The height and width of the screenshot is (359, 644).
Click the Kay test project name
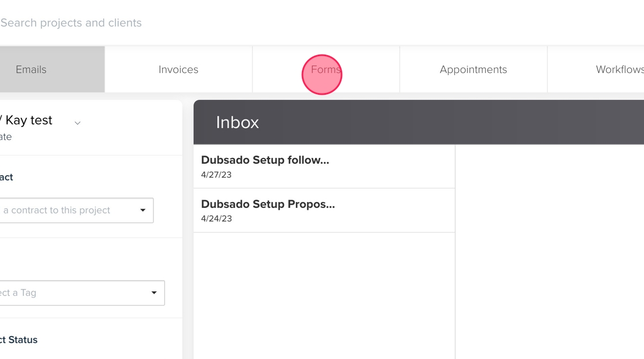(28, 120)
